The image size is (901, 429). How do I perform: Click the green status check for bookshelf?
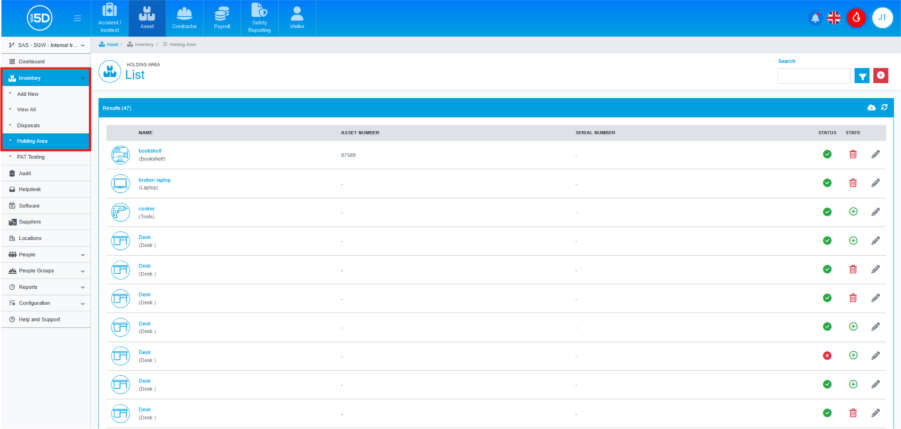[827, 154]
